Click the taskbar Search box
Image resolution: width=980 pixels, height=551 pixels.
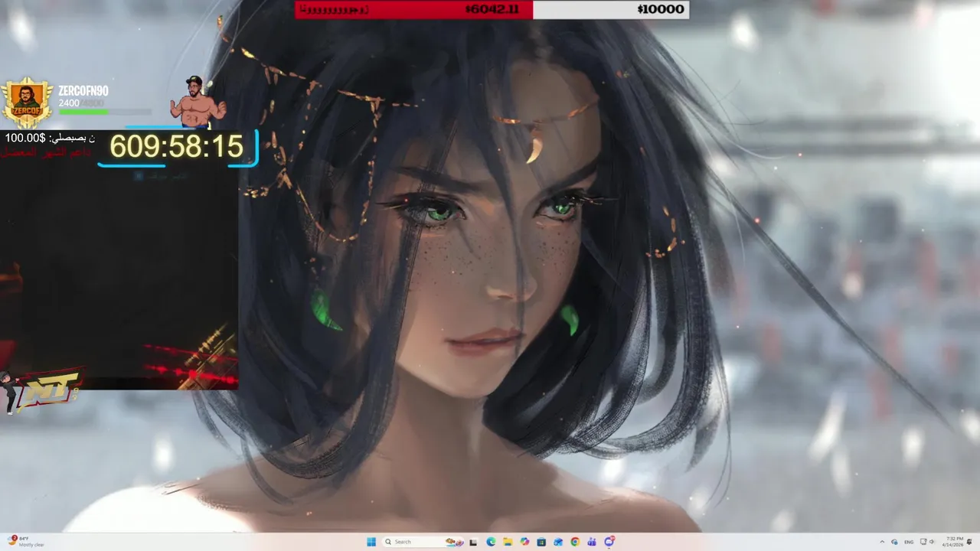(423, 542)
